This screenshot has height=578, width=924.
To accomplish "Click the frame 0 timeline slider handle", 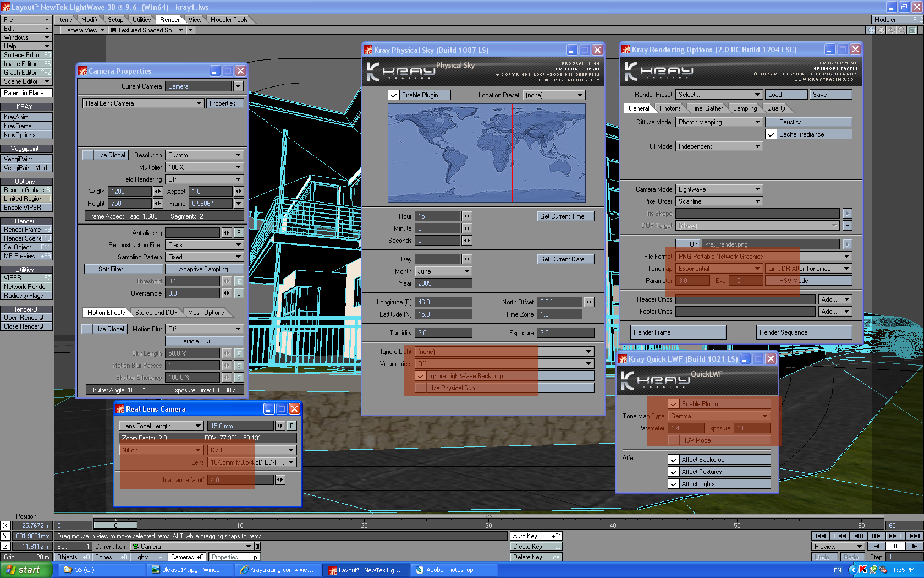I will pos(116,525).
